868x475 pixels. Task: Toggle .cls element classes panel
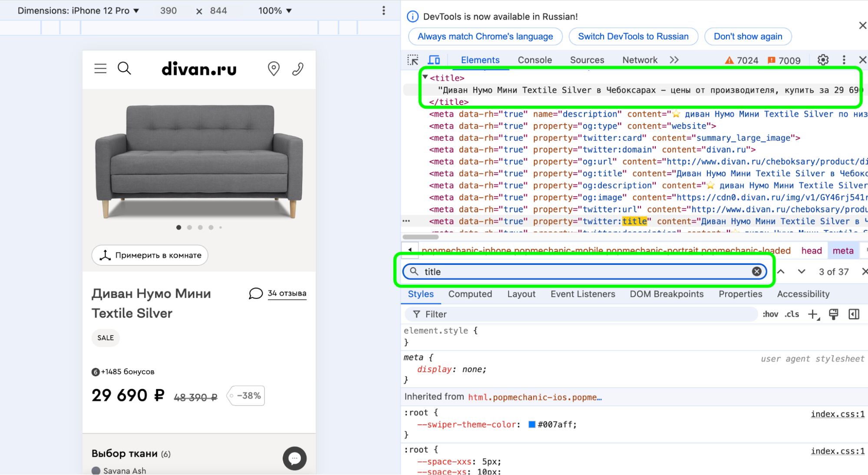tap(792, 314)
